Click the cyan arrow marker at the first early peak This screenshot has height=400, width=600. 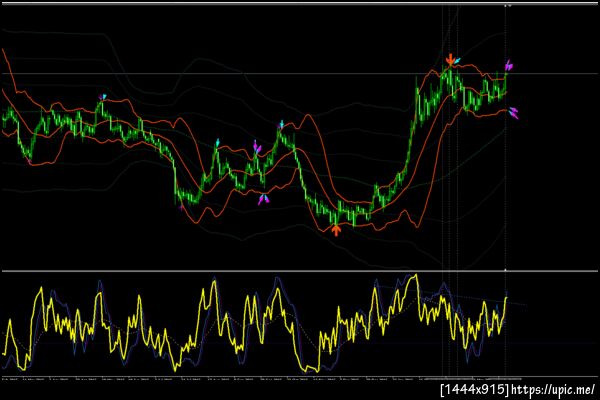pos(103,97)
